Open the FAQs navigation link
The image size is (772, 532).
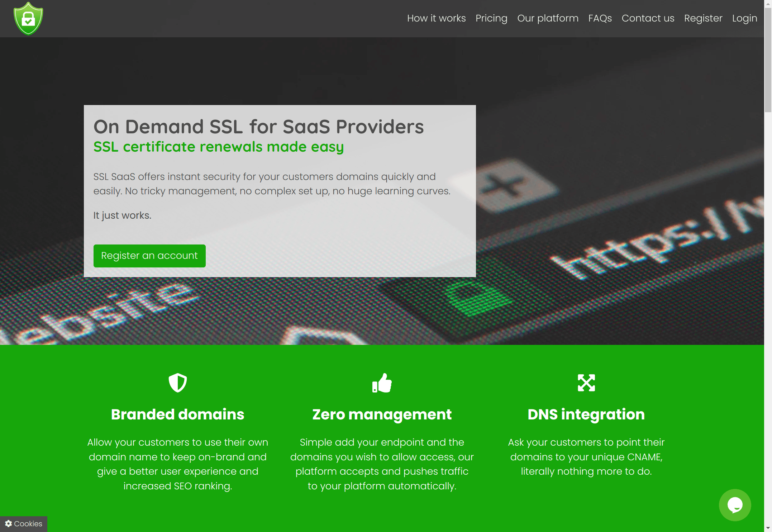pos(600,18)
